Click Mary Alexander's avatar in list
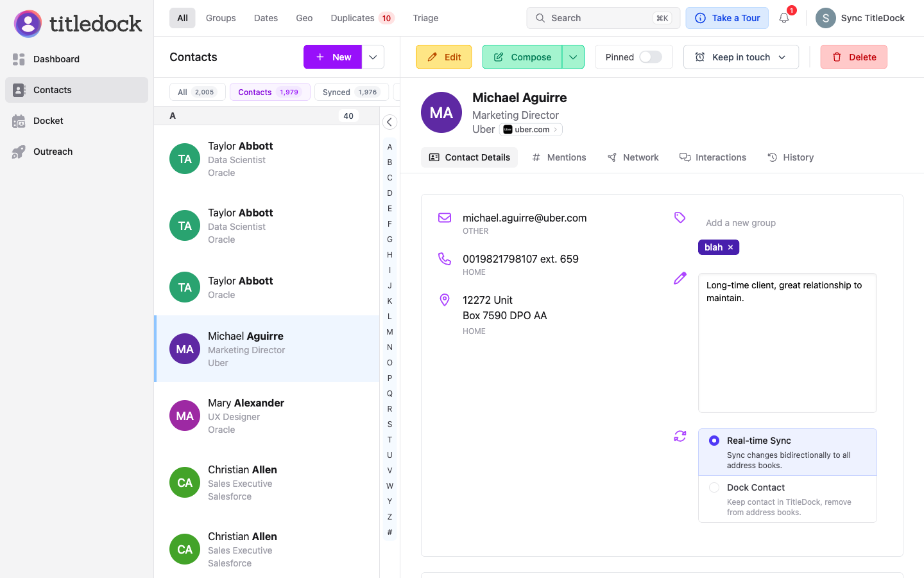The width and height of the screenshot is (924, 578). [185, 416]
